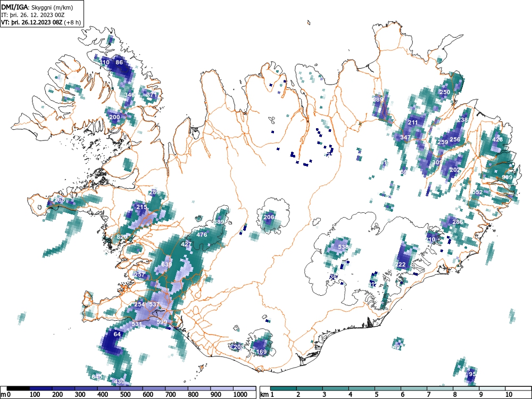Screen dimensions: 532x399
Task: Click the visibility value 86 on the map
Action: [119, 62]
